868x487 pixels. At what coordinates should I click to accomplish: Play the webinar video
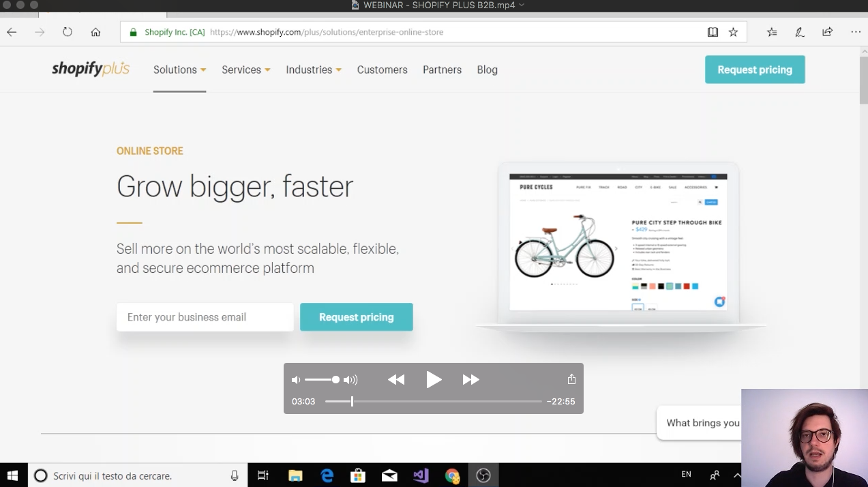[x=434, y=380]
